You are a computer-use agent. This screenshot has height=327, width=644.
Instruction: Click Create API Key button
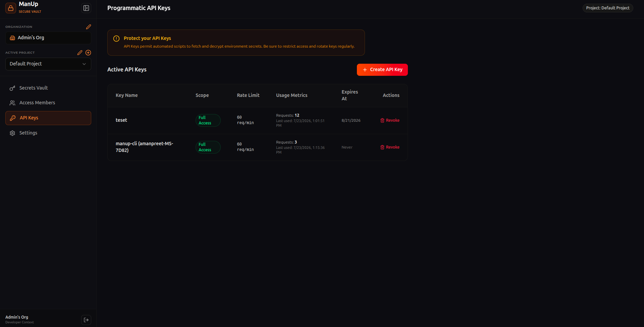point(382,70)
